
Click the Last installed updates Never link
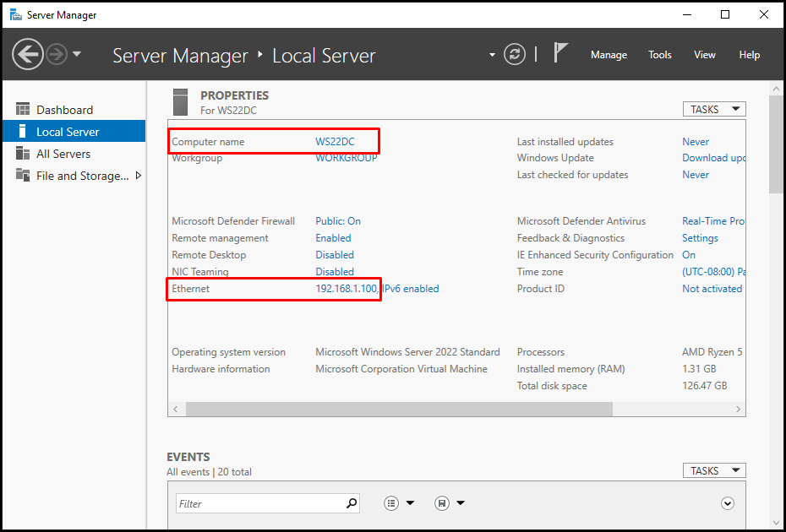click(696, 142)
